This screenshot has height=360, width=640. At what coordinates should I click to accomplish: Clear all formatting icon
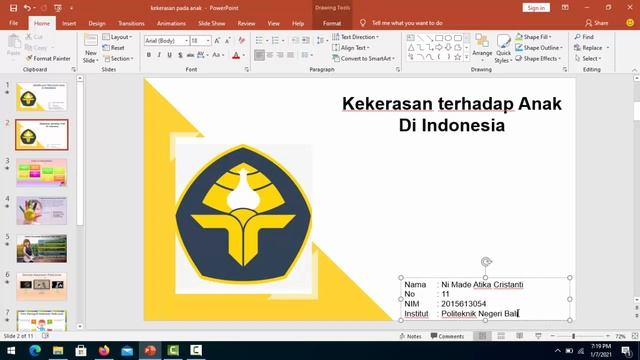(241, 40)
